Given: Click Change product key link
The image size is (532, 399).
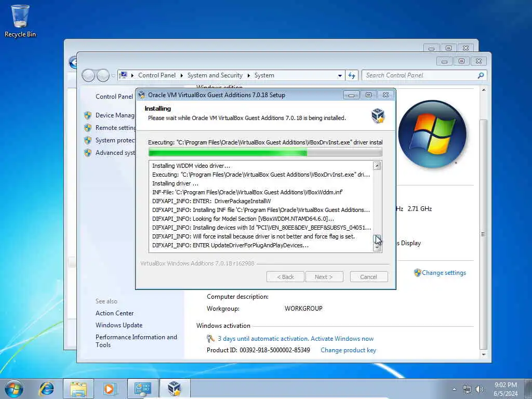Looking at the screenshot, I should point(348,350).
